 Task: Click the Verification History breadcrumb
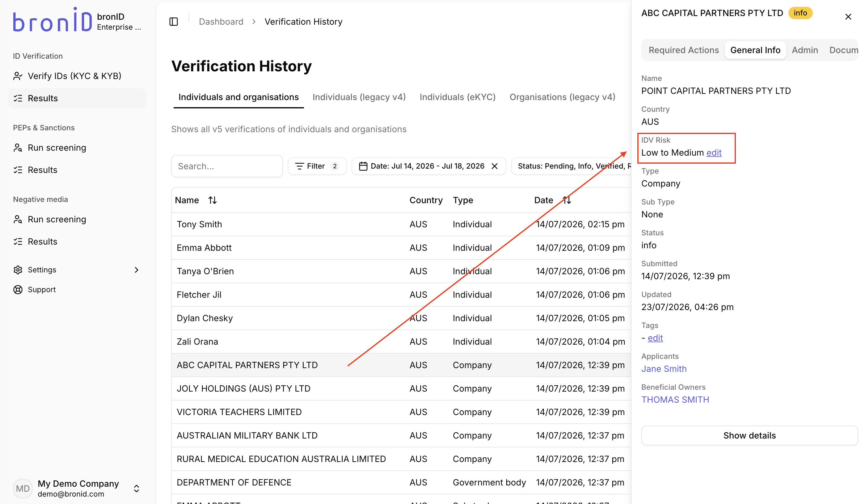(x=303, y=22)
